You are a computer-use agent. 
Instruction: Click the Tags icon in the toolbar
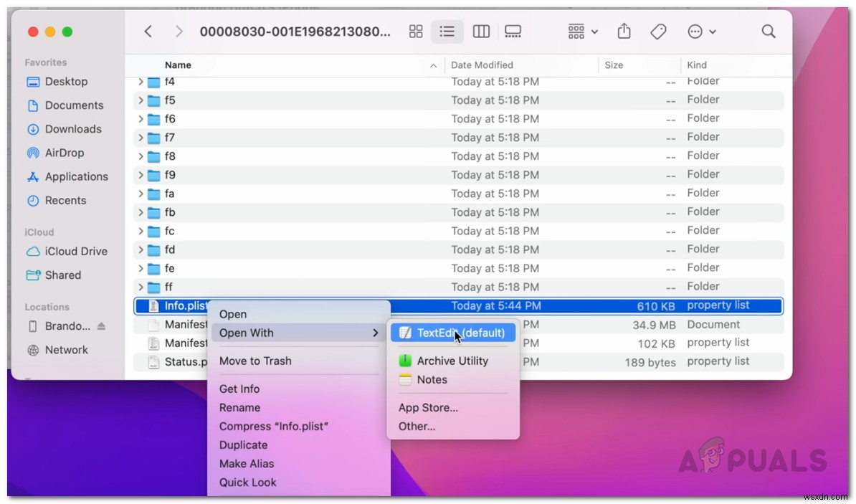658,32
